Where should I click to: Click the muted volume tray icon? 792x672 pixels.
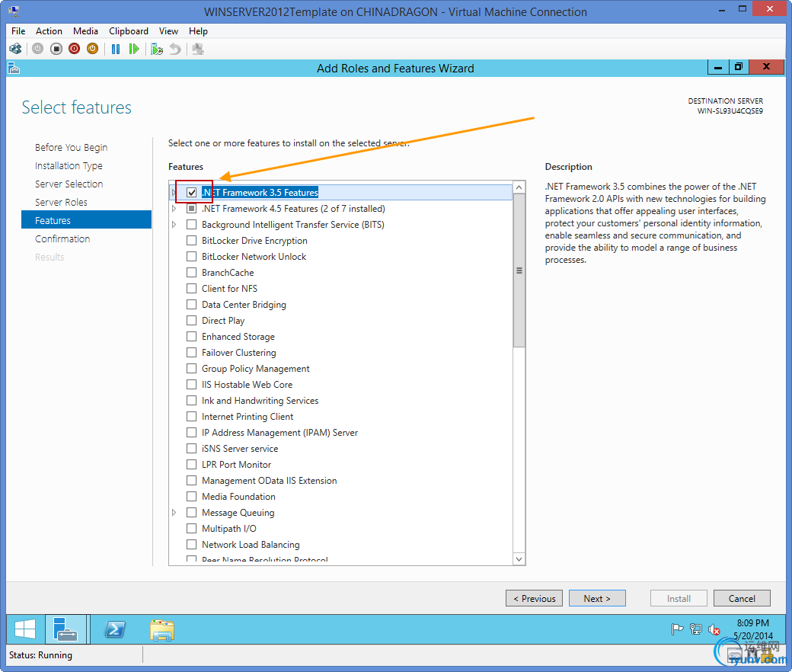[714, 629]
